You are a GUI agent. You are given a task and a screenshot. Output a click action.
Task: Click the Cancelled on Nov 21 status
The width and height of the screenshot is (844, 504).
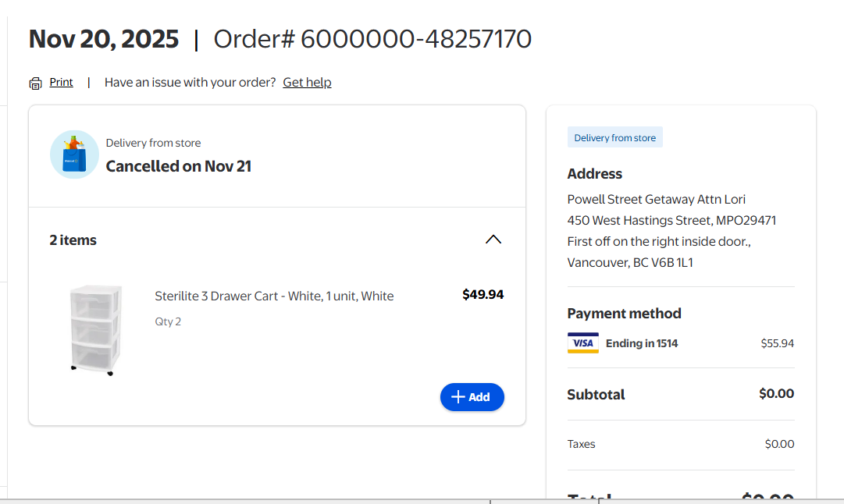pyautogui.click(x=179, y=166)
